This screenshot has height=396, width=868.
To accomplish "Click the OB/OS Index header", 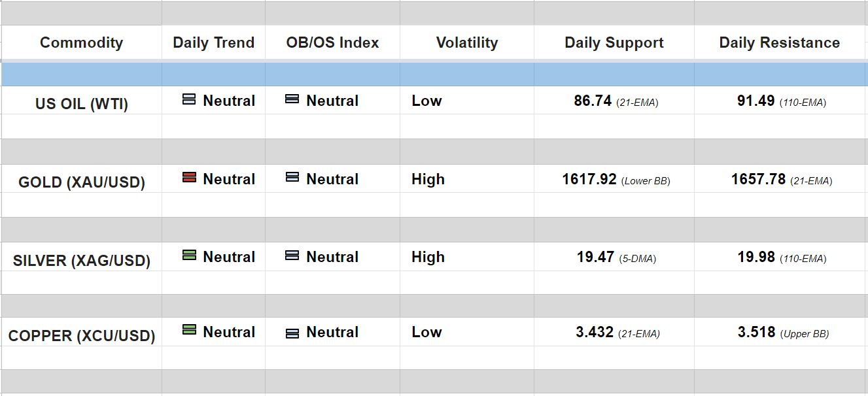I will tap(332, 42).
